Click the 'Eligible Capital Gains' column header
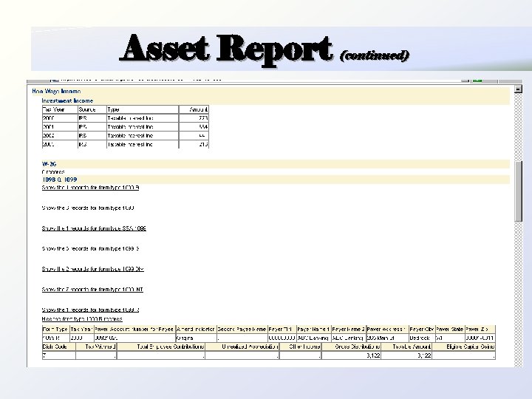Image resolution: width=532 pixels, height=399 pixels. [x=463, y=347]
